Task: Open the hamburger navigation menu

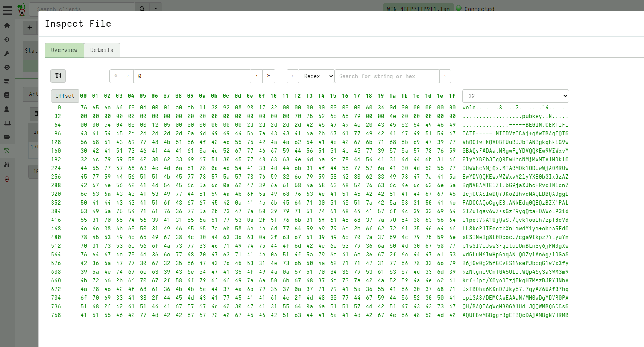Action: 8,10
